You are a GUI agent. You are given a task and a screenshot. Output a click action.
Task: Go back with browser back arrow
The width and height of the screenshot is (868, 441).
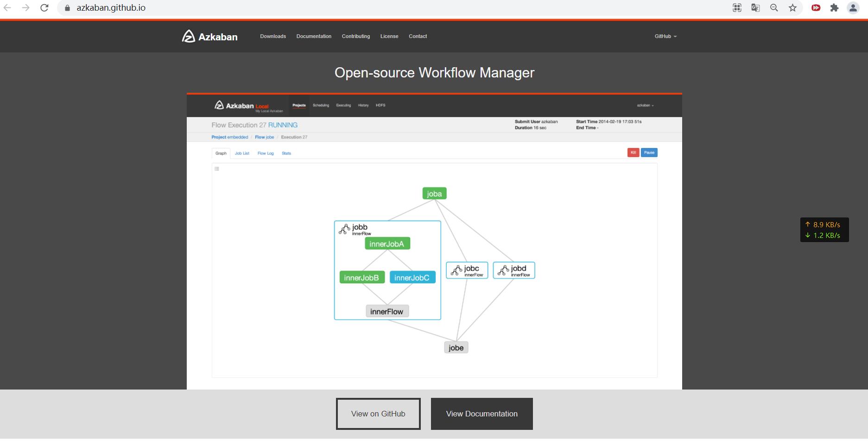7,8
